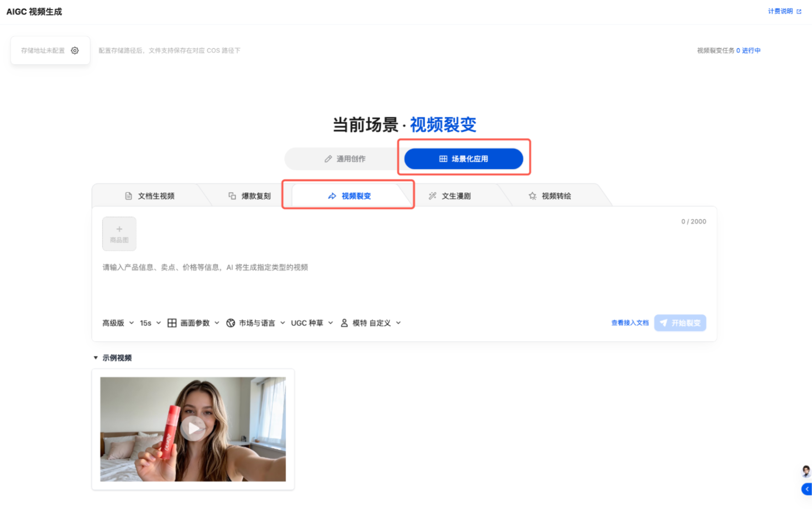Open storage address settings gear icon
The width and height of the screenshot is (812, 515).
coord(75,50)
